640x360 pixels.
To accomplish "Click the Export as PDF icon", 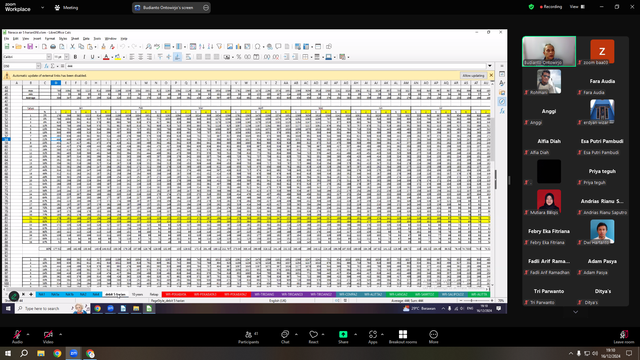I will (x=44, y=47).
